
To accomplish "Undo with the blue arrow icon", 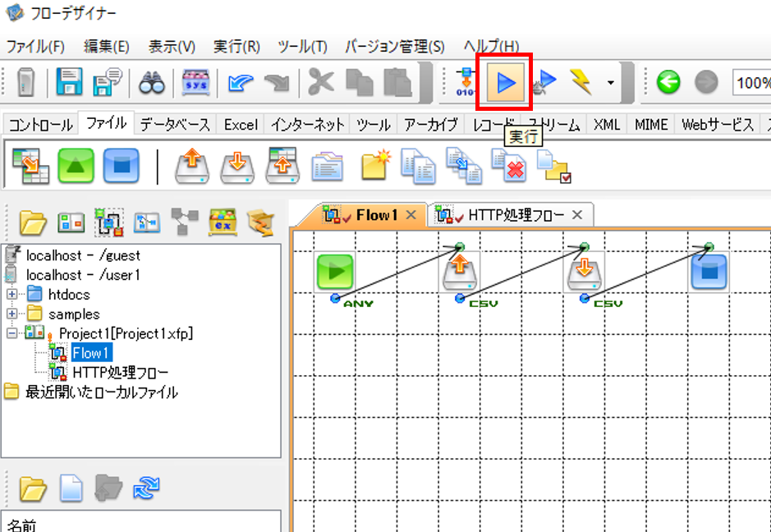I will pos(241,83).
